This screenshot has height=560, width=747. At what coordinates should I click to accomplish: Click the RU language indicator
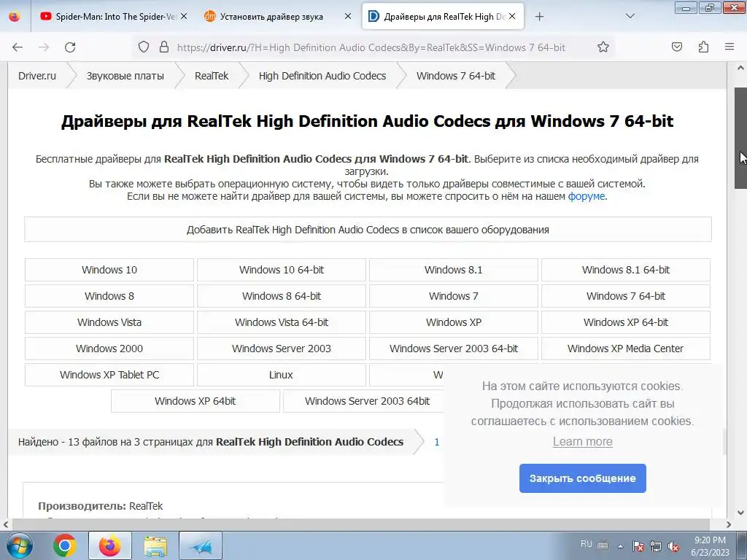(x=587, y=544)
